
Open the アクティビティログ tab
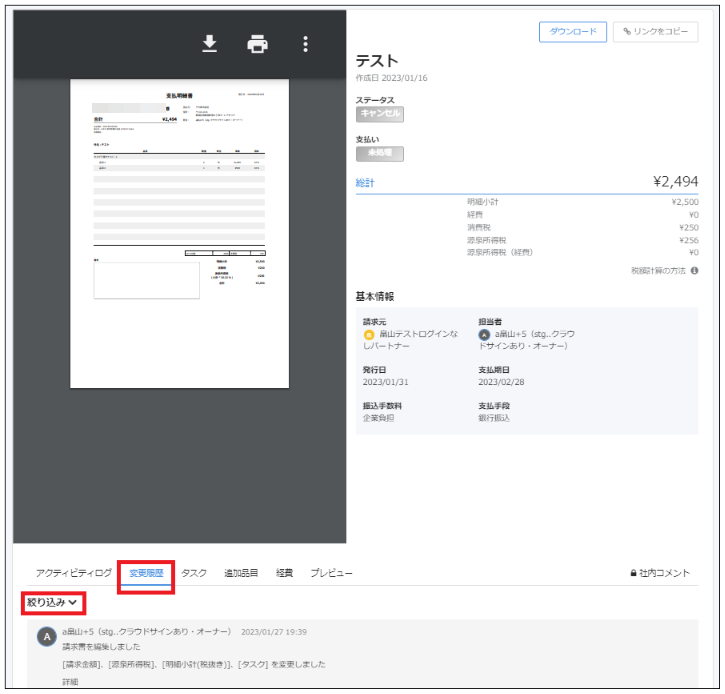tap(74, 573)
